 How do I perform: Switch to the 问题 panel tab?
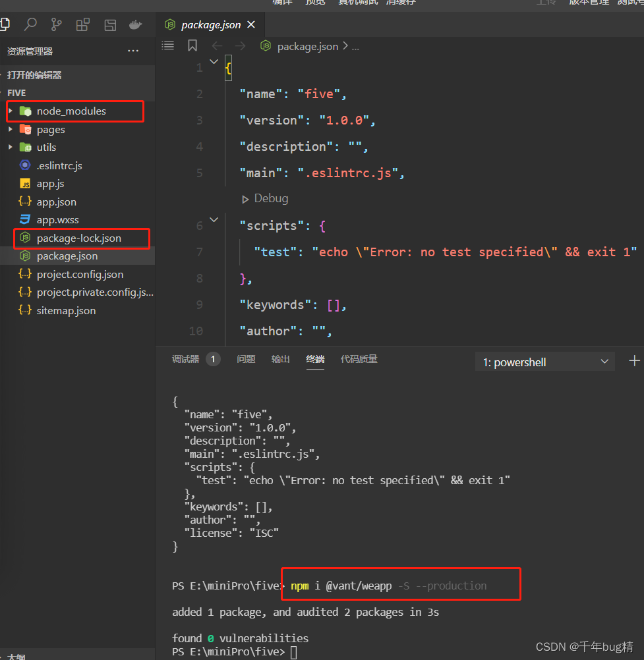tap(246, 359)
